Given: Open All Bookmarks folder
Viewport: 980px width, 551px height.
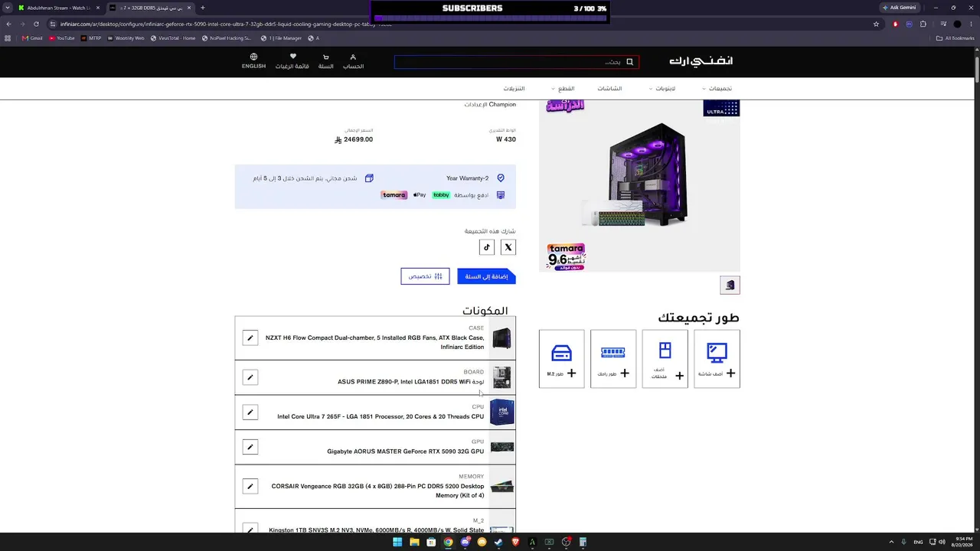Looking at the screenshot, I should [x=955, y=38].
